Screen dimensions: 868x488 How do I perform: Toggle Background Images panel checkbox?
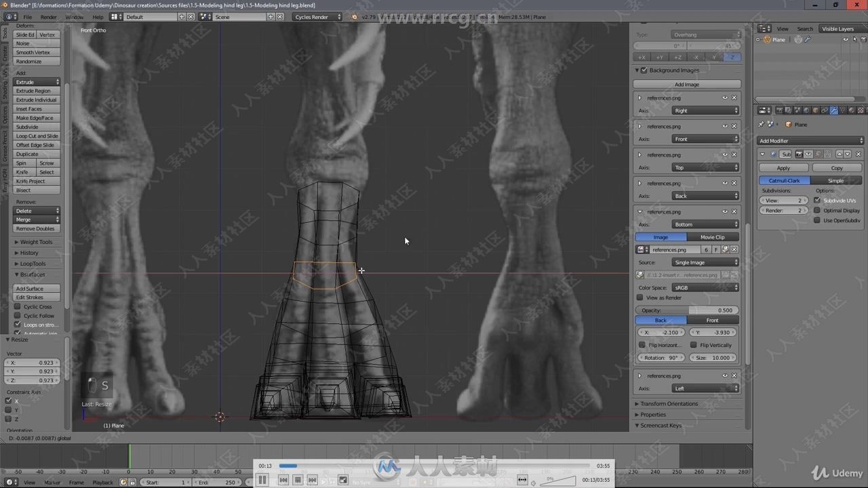pyautogui.click(x=644, y=70)
